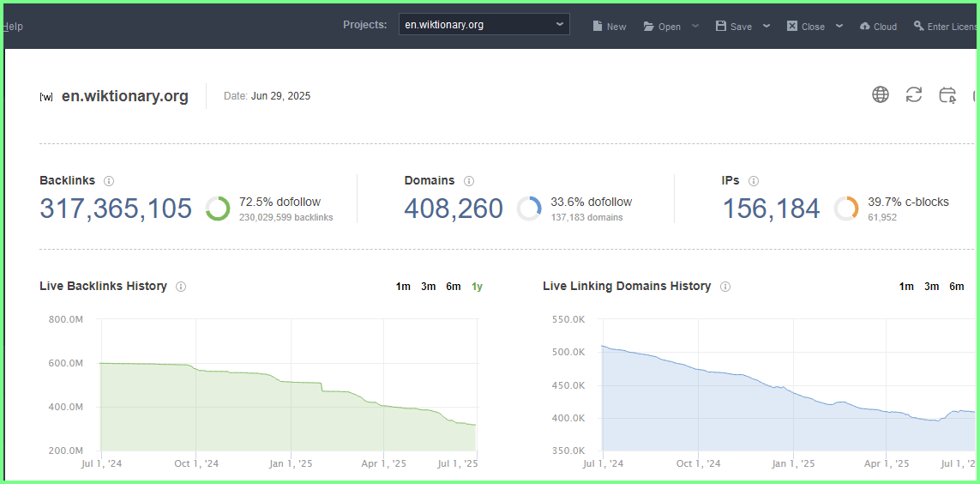Click the Save project button

(734, 27)
